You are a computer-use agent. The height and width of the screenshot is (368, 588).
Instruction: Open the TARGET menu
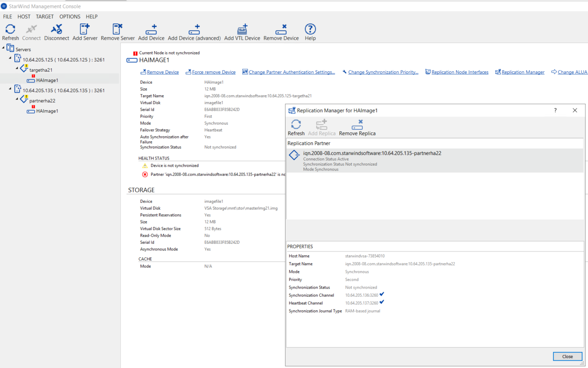click(x=45, y=17)
